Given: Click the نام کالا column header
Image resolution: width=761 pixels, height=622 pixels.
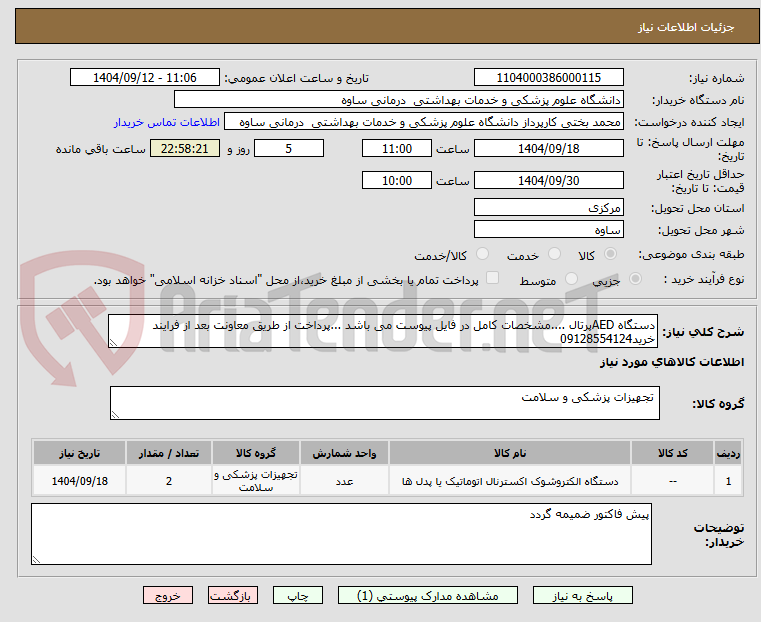Looking at the screenshot, I should point(510,453).
